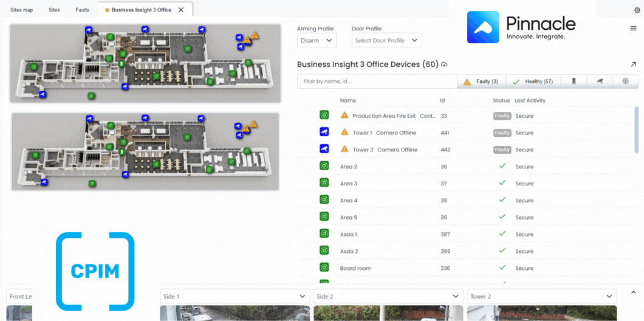The image size is (644, 321).
Task: Open the Tower 2 camera dropdown
Action: tap(542, 296)
